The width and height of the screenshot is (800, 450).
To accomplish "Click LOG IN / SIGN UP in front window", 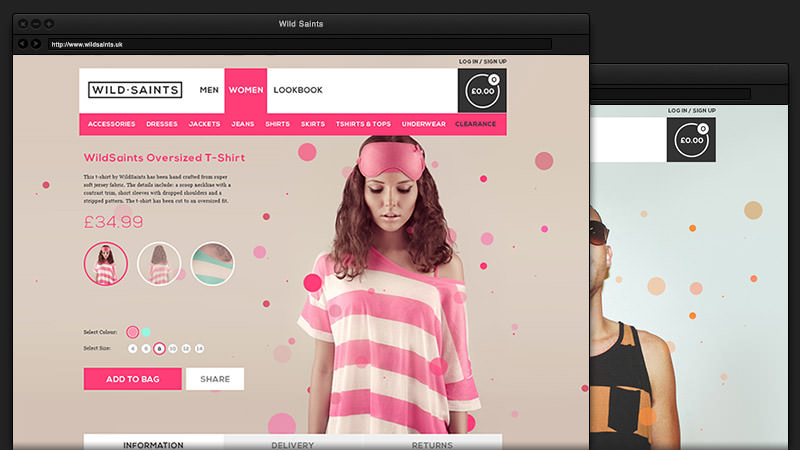I will coord(482,61).
